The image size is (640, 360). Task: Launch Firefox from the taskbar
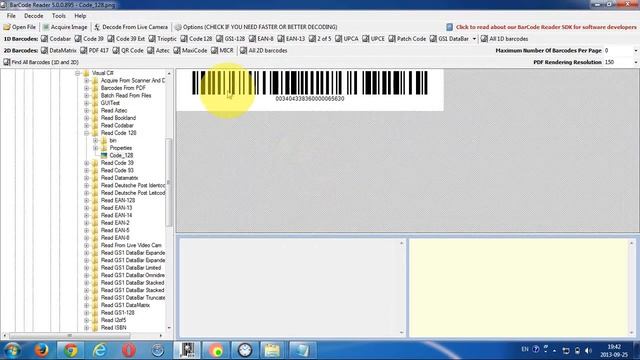pyautogui.click(x=41, y=350)
